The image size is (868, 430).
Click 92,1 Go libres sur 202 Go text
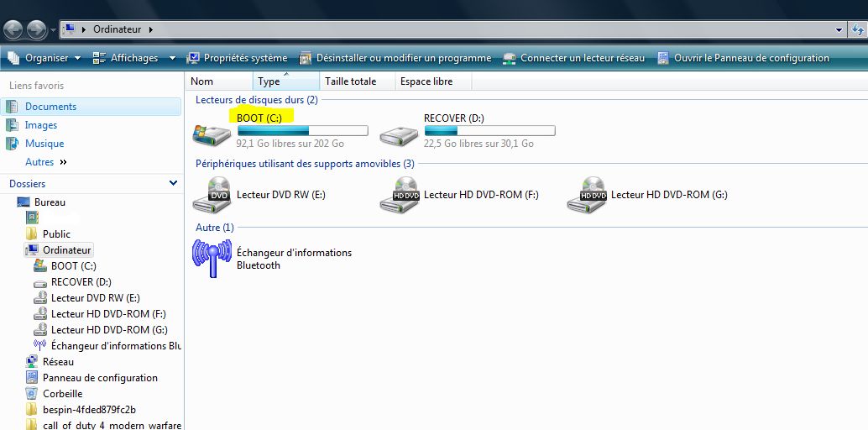click(x=290, y=144)
